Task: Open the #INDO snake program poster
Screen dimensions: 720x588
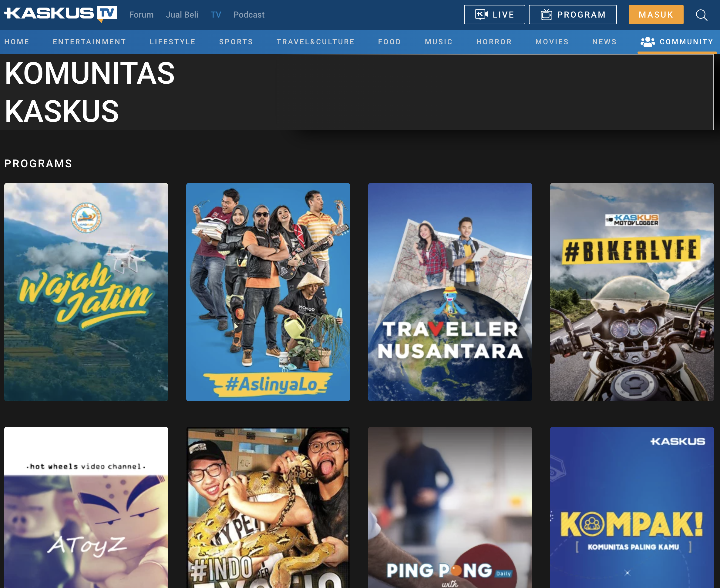Action: tap(268, 507)
